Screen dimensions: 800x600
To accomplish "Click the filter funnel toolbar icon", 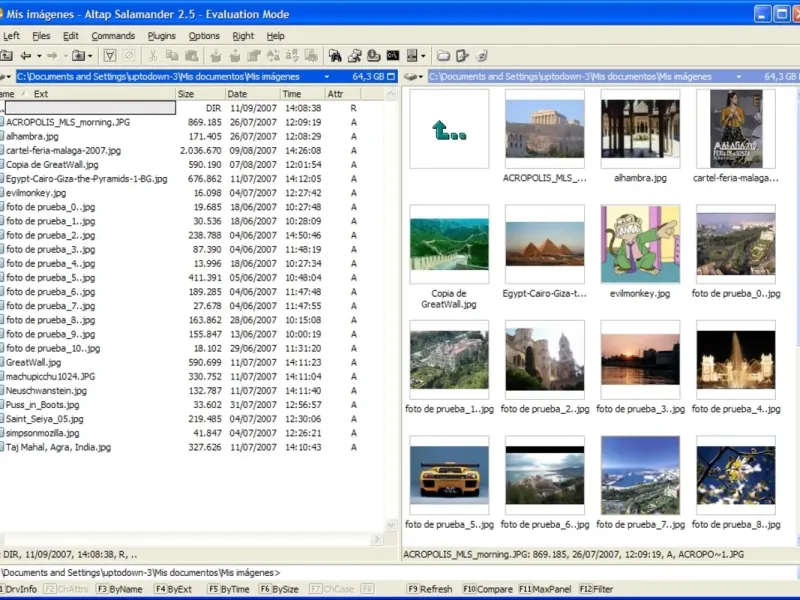I will coord(110,56).
